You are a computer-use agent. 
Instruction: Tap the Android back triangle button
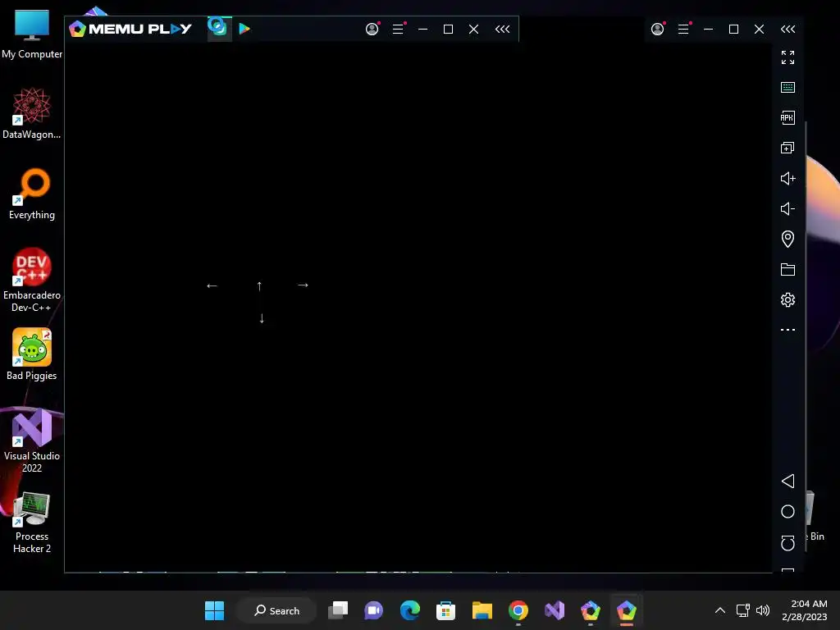coord(788,481)
